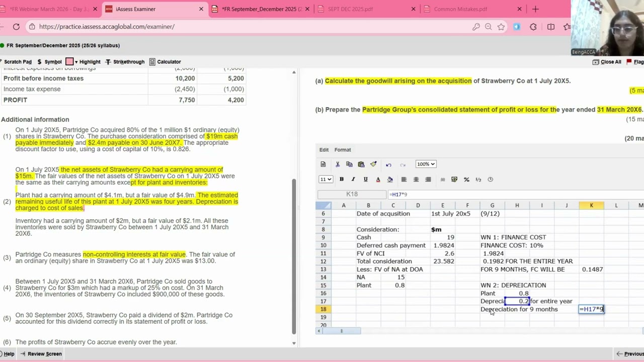This screenshot has height=362, width=644.
Task: Click the zoom magnifier icon in address bar
Action: pos(488,27)
